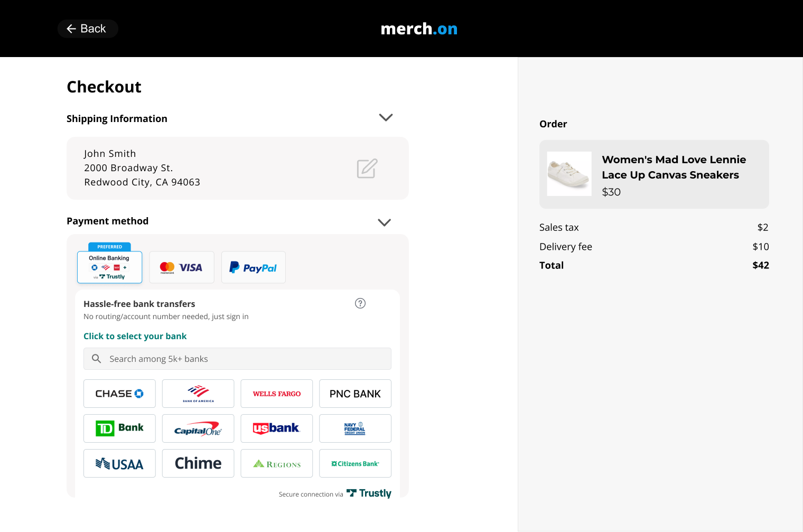Go back using the Back button
The image size is (803, 532).
[88, 29]
